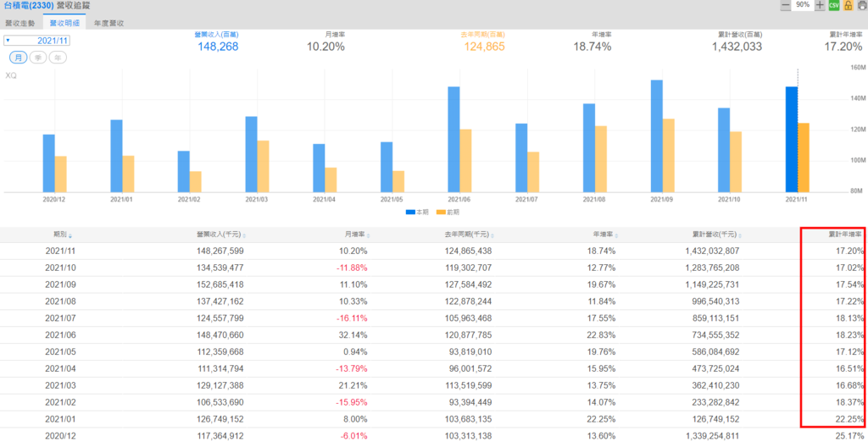Viewport: 868px width, 442px height.
Task: Sort by 年增率 column sort arrows
Action: [x=616, y=235]
